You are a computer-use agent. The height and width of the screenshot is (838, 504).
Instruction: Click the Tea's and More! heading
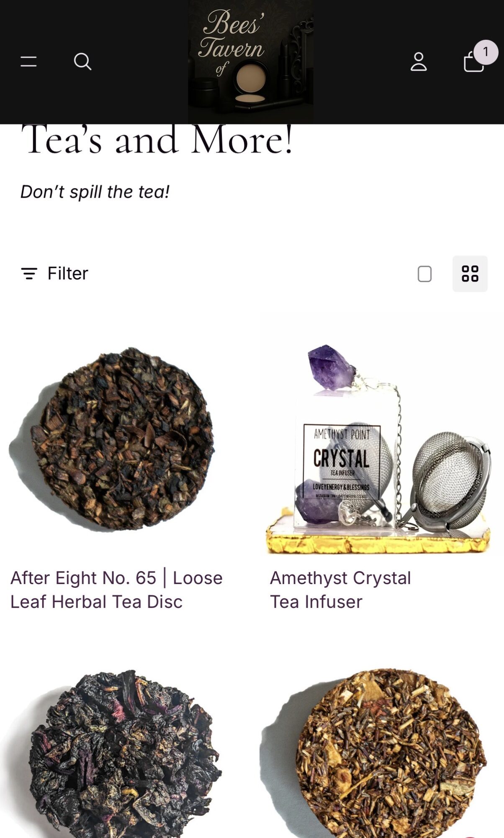click(157, 140)
